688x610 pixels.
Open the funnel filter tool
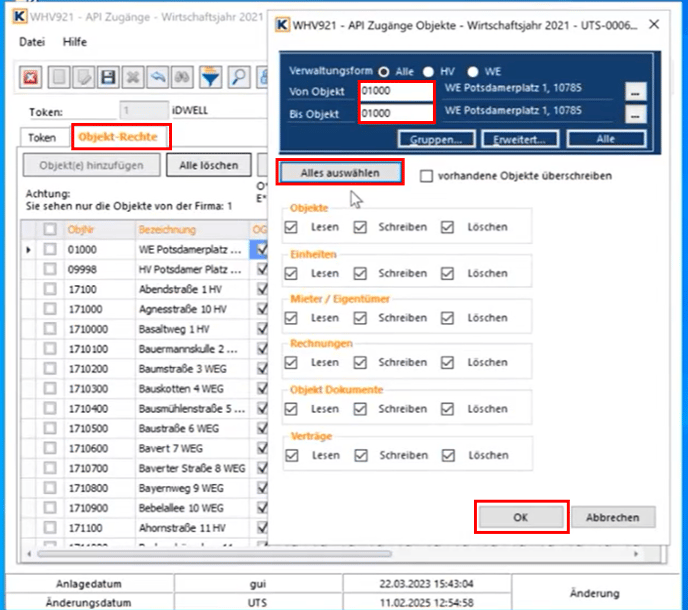[211, 77]
